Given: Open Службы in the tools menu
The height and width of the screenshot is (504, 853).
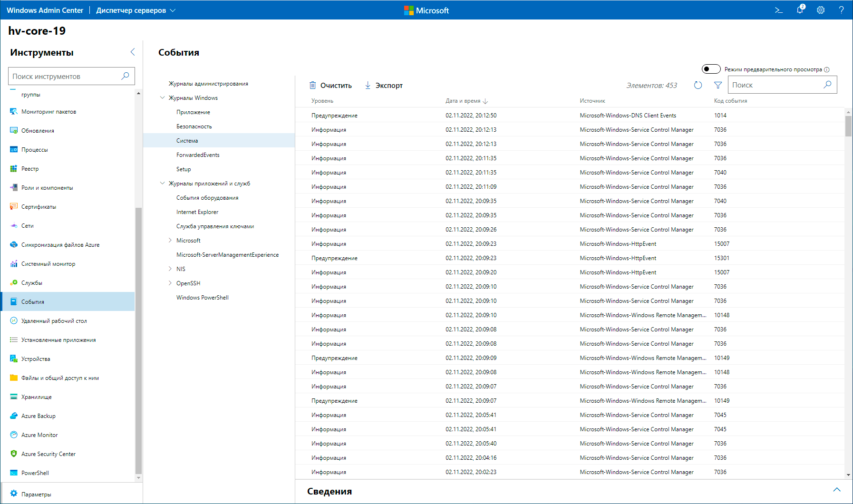Looking at the screenshot, I should click(x=32, y=283).
